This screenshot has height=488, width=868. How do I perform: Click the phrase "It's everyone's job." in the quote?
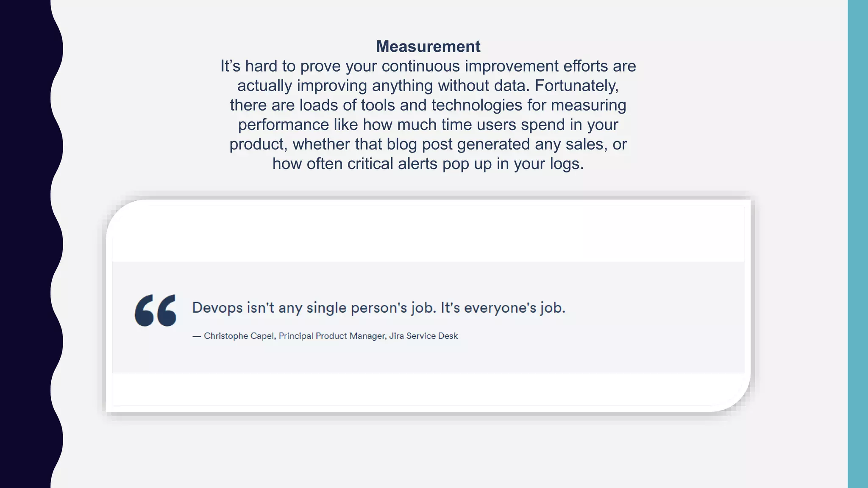[503, 308]
